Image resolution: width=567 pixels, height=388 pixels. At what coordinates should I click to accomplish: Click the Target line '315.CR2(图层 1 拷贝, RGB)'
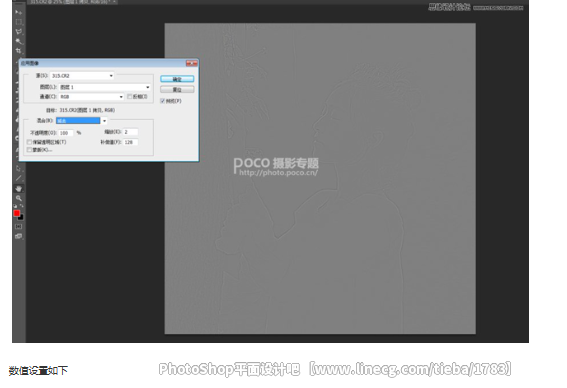87,110
